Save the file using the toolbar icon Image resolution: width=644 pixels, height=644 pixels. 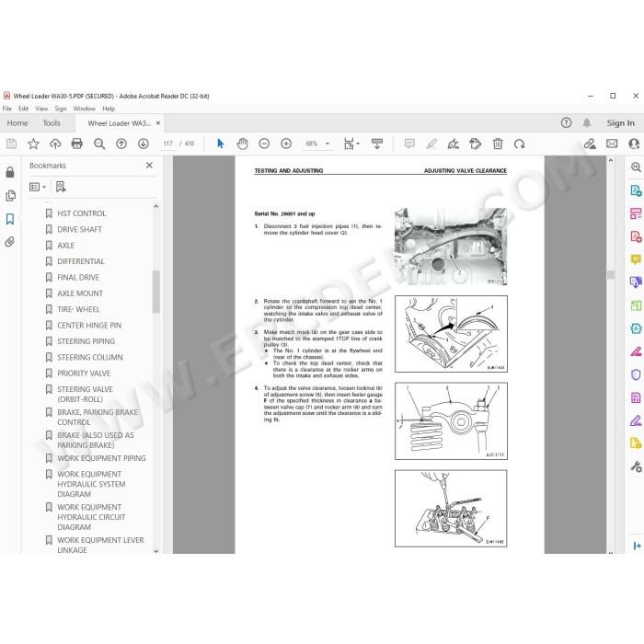click(x=11, y=144)
